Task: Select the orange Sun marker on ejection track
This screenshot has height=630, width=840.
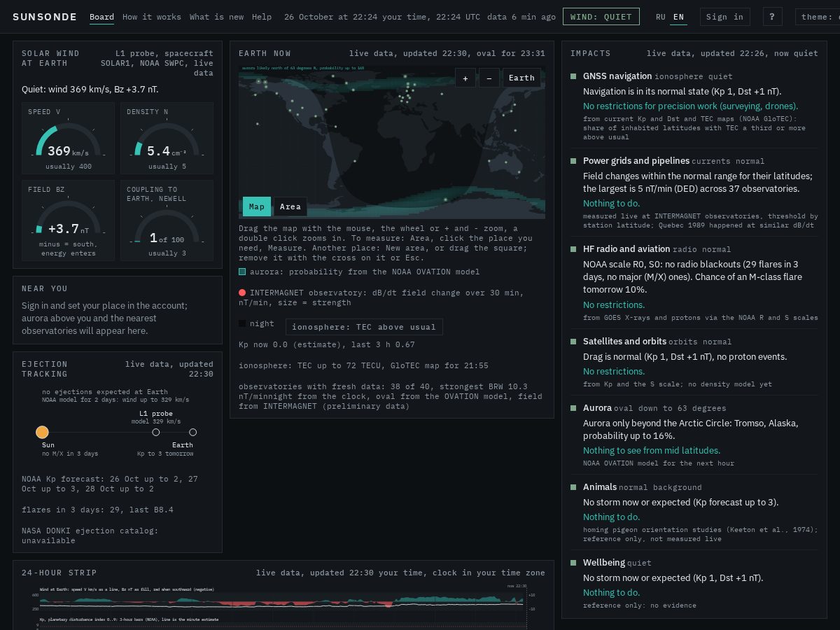Action: (42, 432)
